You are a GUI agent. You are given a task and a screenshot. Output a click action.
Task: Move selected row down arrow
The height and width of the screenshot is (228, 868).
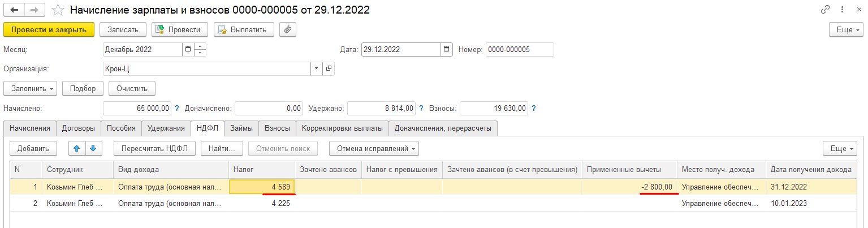click(93, 148)
